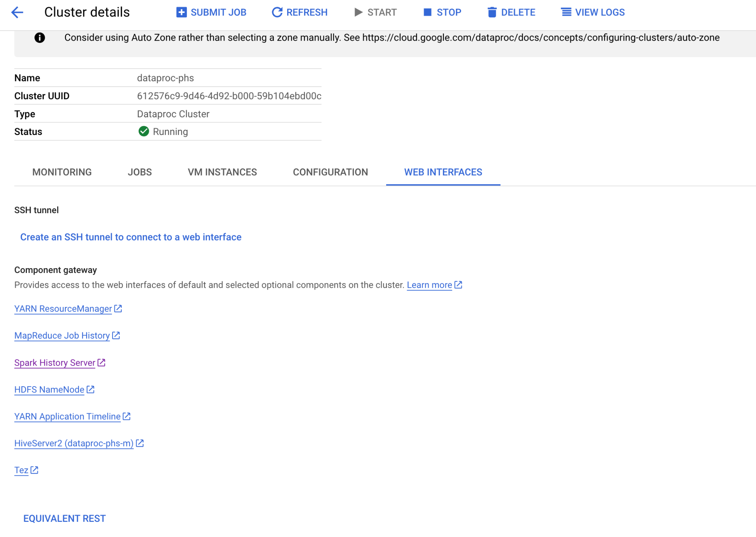Viewport: 756px width, 537px height.
Task: Click the back arrow navigation icon
Action: [x=18, y=12]
